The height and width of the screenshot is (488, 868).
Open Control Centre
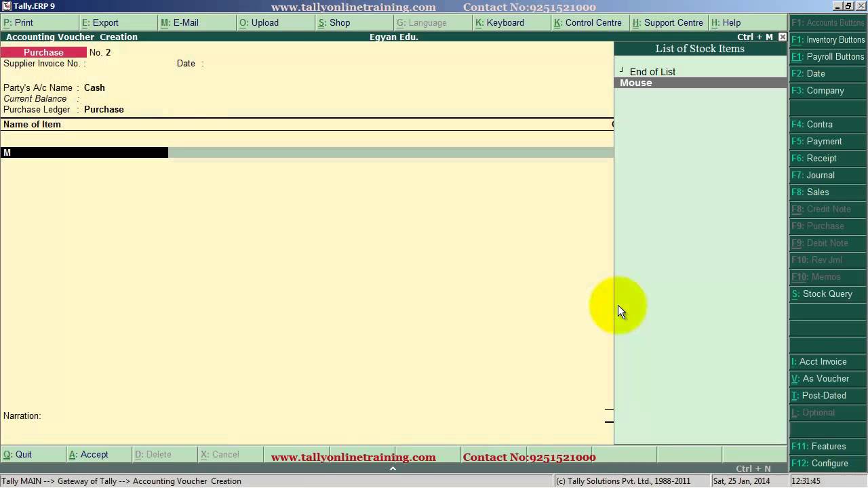[590, 22]
